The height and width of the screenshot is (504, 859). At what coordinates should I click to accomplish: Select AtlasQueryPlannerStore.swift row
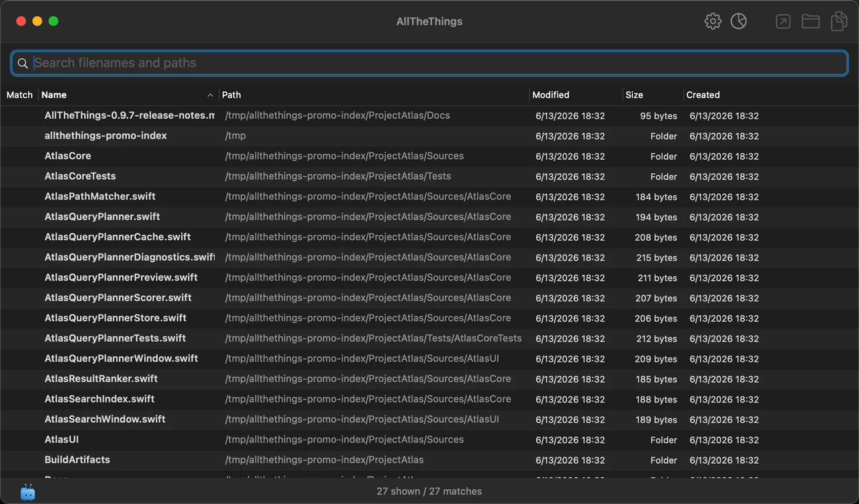click(429, 318)
